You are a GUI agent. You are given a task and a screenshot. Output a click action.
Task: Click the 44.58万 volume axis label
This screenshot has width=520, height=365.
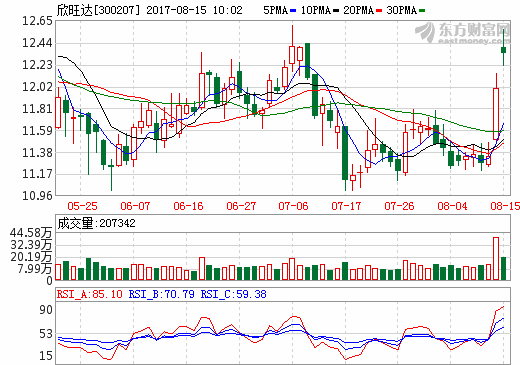pyautogui.click(x=31, y=233)
